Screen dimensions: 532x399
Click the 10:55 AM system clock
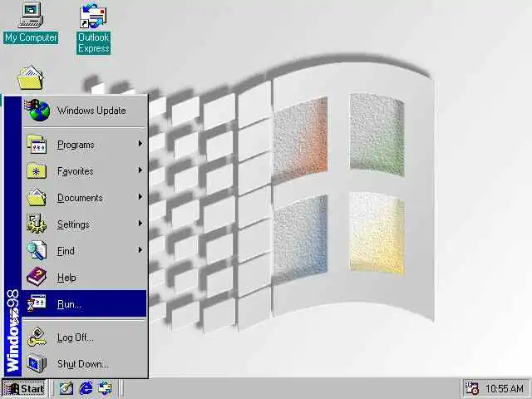pyautogui.click(x=505, y=389)
